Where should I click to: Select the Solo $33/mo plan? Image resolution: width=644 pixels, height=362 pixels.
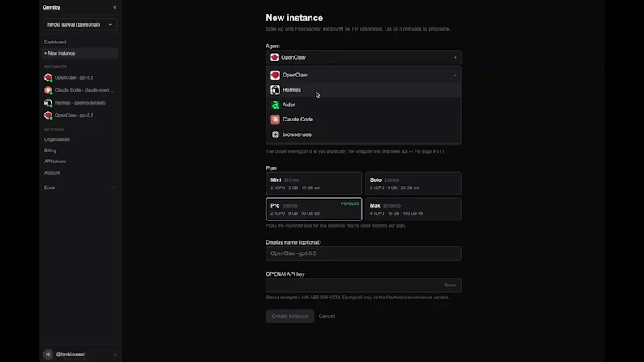click(x=413, y=183)
